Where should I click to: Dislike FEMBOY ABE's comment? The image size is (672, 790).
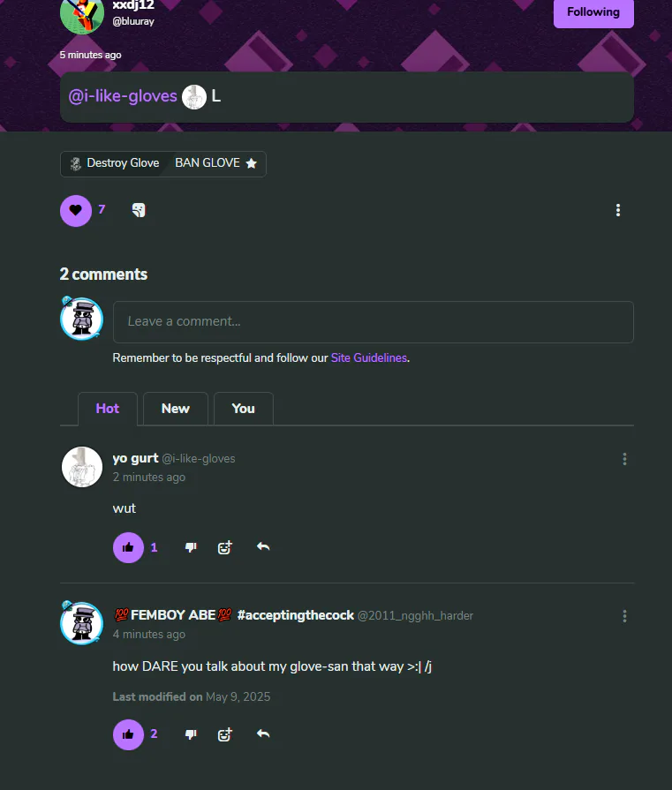click(191, 734)
